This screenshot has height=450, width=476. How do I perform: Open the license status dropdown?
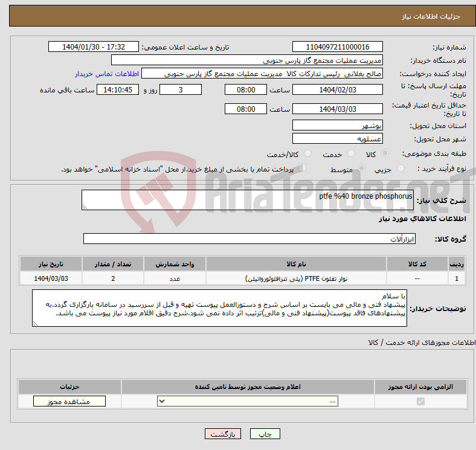tap(248, 402)
